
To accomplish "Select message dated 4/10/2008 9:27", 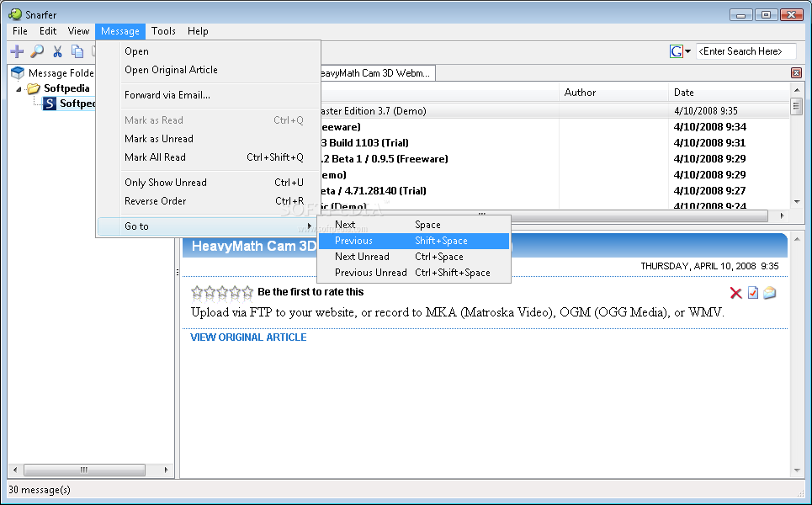I will point(555,191).
